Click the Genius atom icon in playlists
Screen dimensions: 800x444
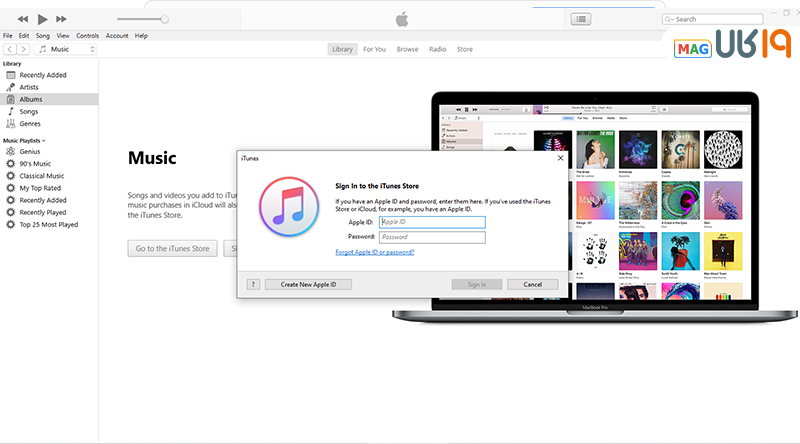click(11, 152)
